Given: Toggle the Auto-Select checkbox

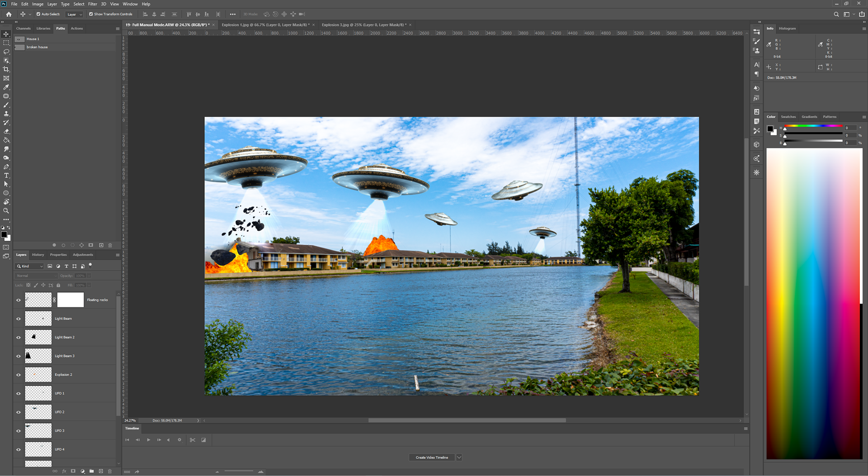Looking at the screenshot, I should [x=38, y=14].
